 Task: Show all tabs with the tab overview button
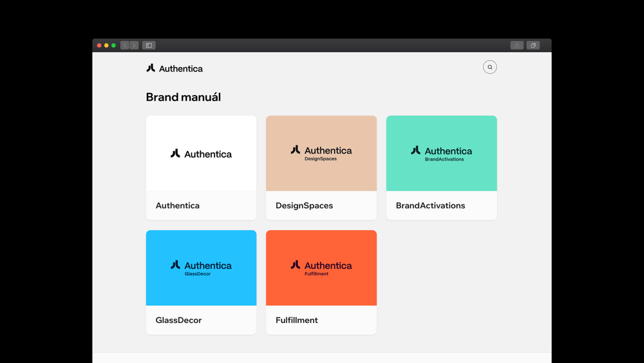(533, 45)
